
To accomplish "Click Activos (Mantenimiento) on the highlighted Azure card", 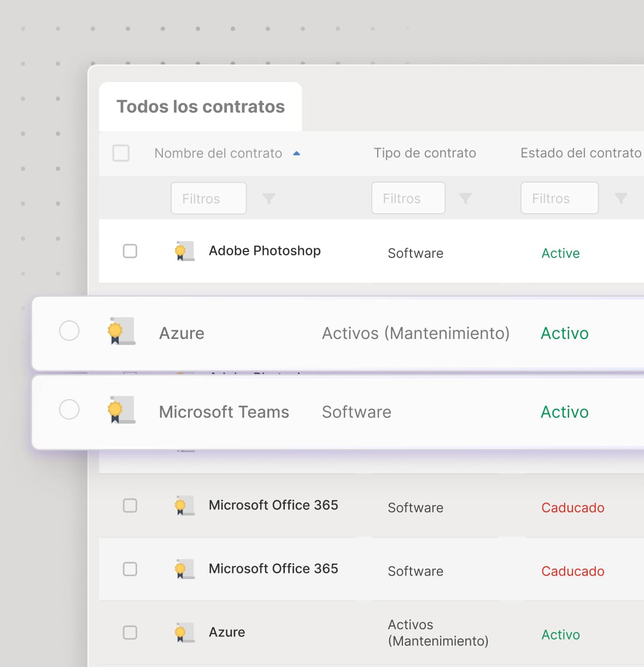I will [x=415, y=333].
